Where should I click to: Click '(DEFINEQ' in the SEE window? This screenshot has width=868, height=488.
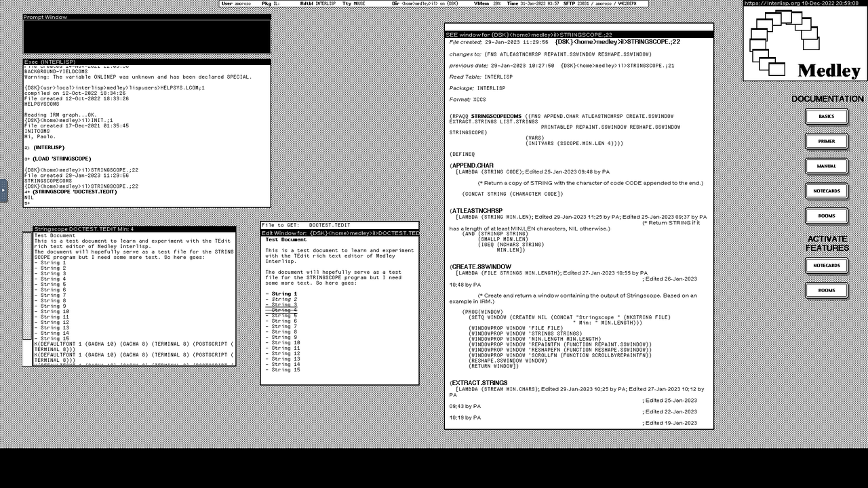pos(462,155)
